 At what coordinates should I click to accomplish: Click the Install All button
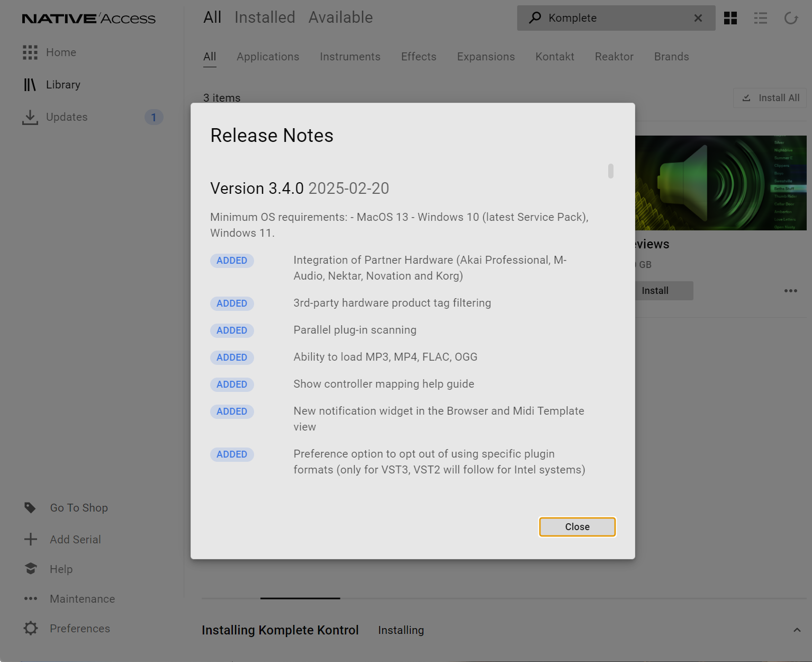click(770, 98)
